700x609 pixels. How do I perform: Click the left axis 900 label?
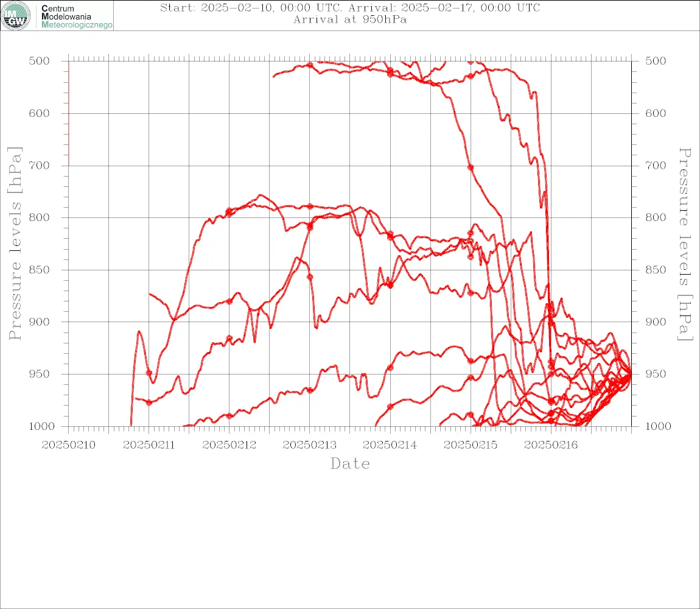[x=40, y=322]
